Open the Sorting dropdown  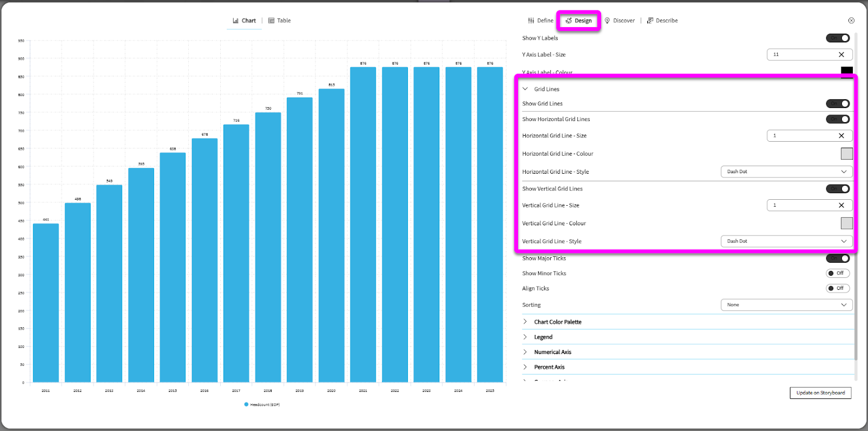[x=786, y=305]
